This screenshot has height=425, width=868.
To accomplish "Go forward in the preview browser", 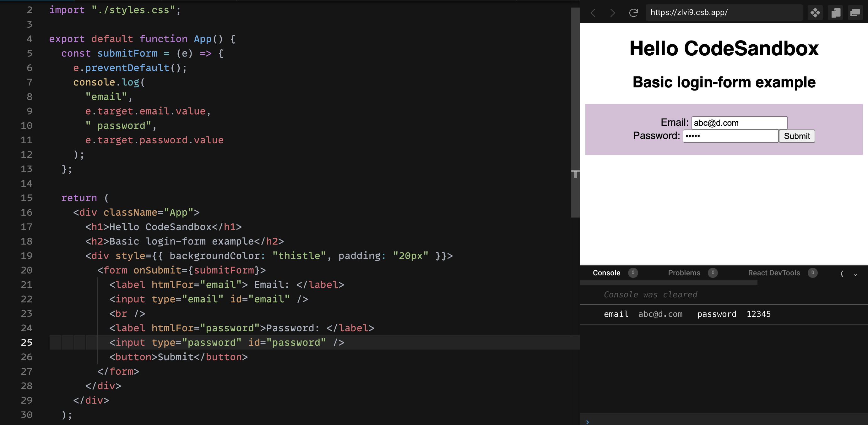I will point(613,13).
